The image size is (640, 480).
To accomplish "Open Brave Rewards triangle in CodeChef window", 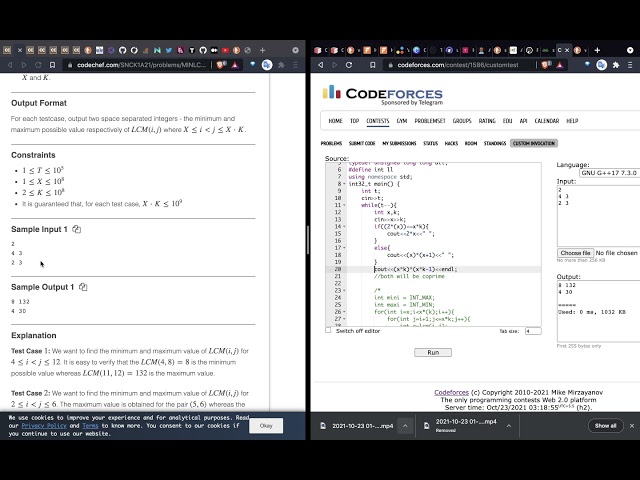I will click(x=235, y=65).
